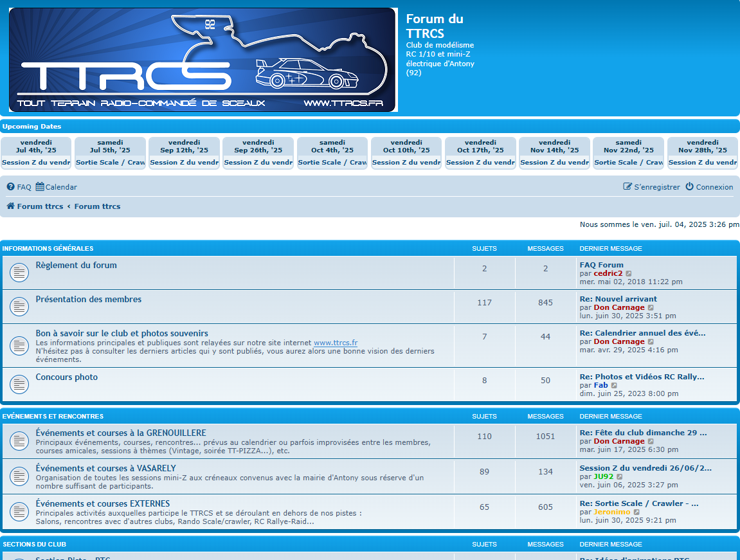Open the EVÉNEMENTS ET RENCONTRES category

[53, 416]
